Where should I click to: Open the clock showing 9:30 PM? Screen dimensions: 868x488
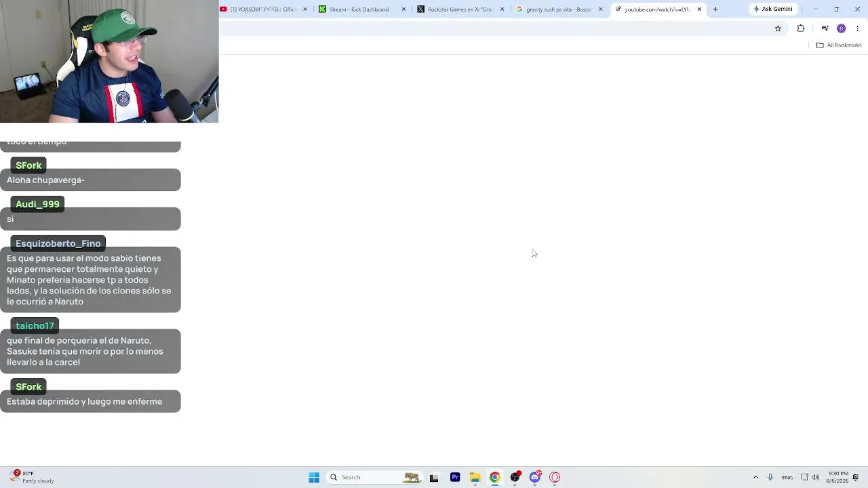[x=838, y=477]
